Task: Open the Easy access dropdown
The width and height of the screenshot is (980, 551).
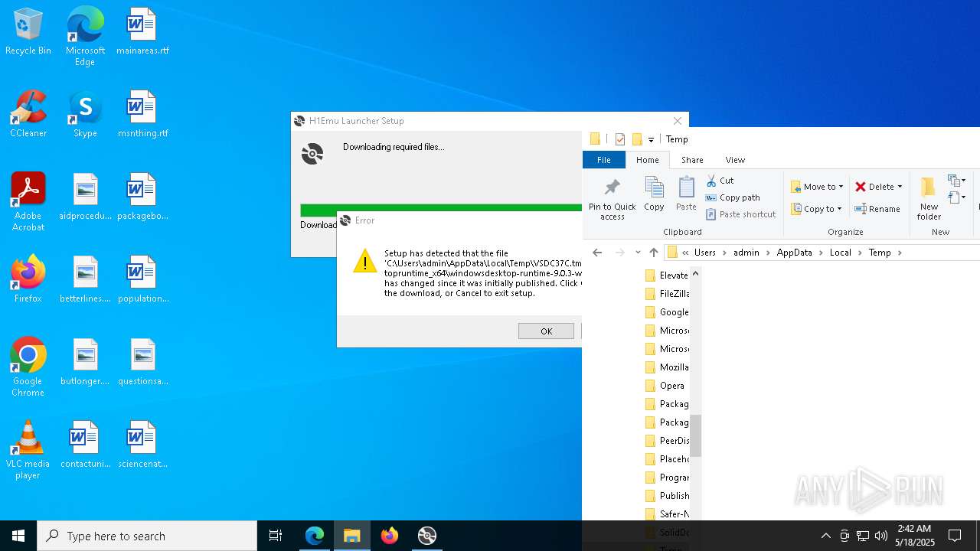Action: 956,197
